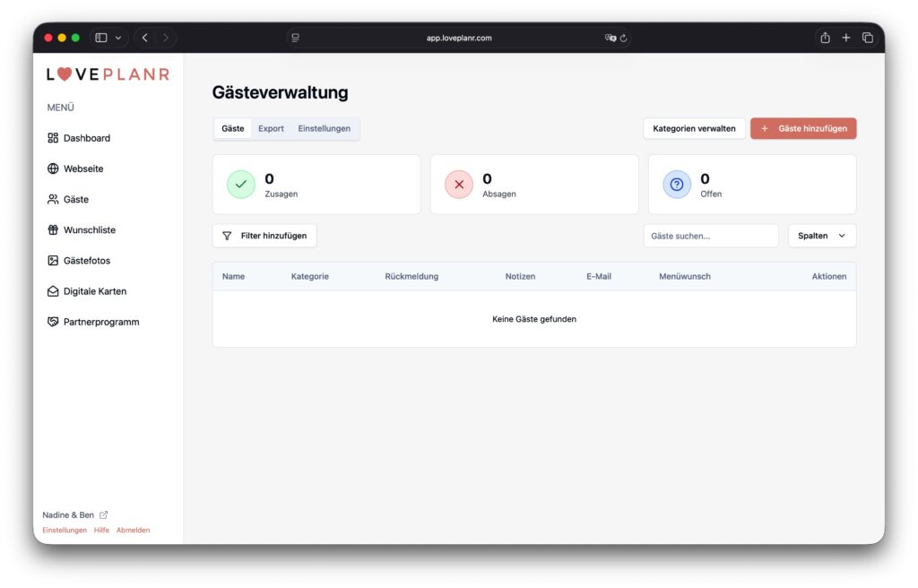The image size is (918, 588).
Task: Click the Abmelden link
Action: point(133,530)
